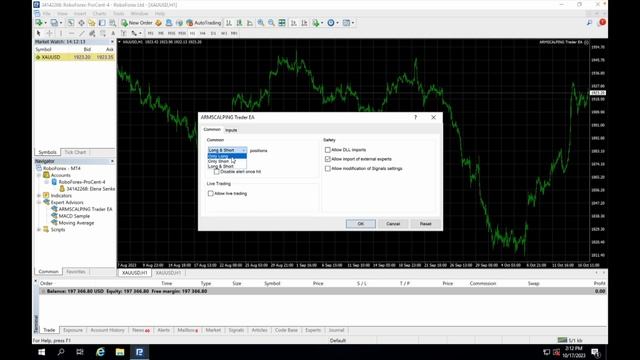Click the candlestick chart type icon

(239, 23)
